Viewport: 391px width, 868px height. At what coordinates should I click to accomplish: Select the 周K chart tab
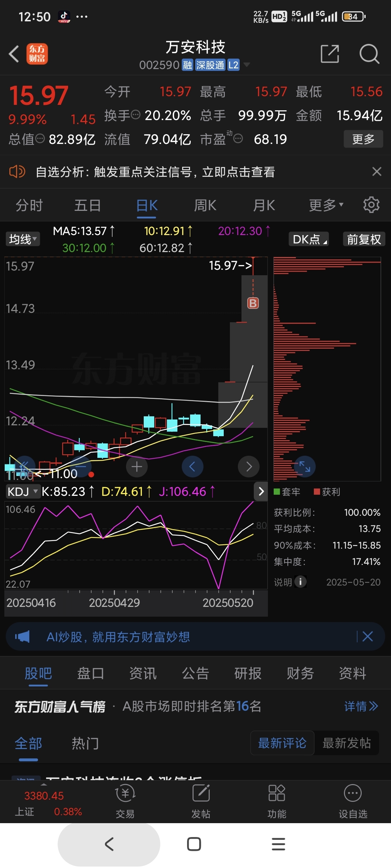pos(205,205)
